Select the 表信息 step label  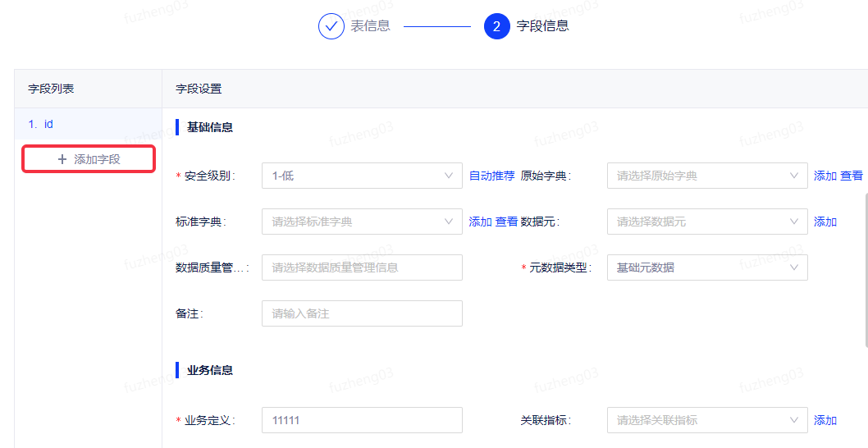point(370,26)
